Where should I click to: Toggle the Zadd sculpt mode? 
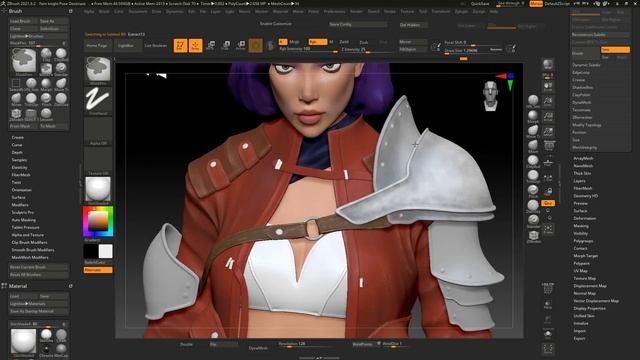[x=344, y=42]
